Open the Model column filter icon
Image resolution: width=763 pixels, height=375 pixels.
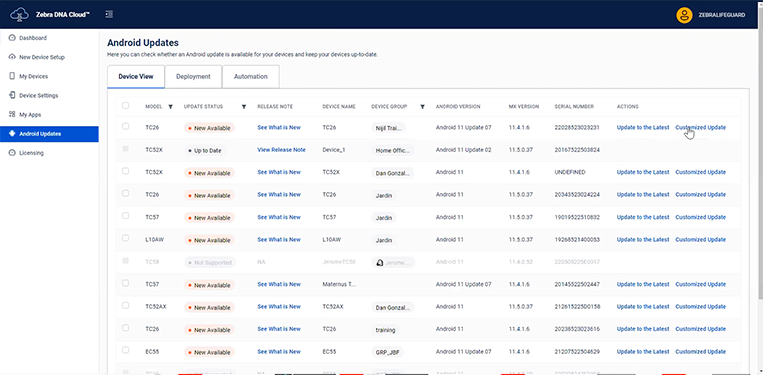point(170,107)
